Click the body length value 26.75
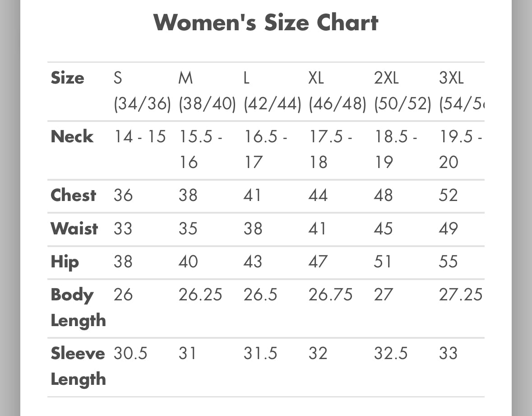532x416 pixels. click(330, 294)
